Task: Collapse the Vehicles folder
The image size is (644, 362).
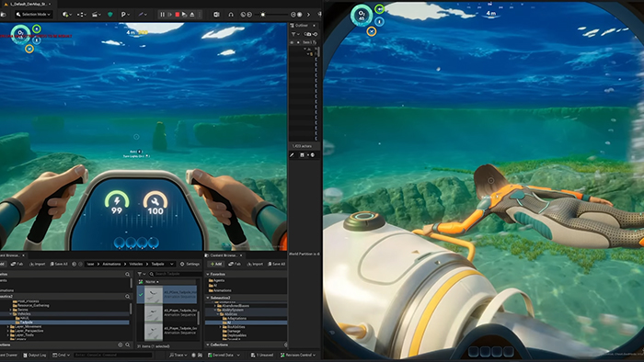Action: pyautogui.click(x=11, y=314)
